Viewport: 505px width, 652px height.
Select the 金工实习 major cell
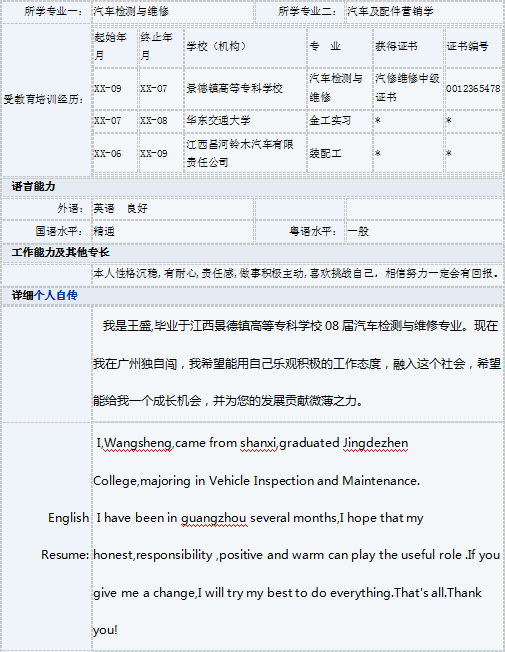pos(339,121)
